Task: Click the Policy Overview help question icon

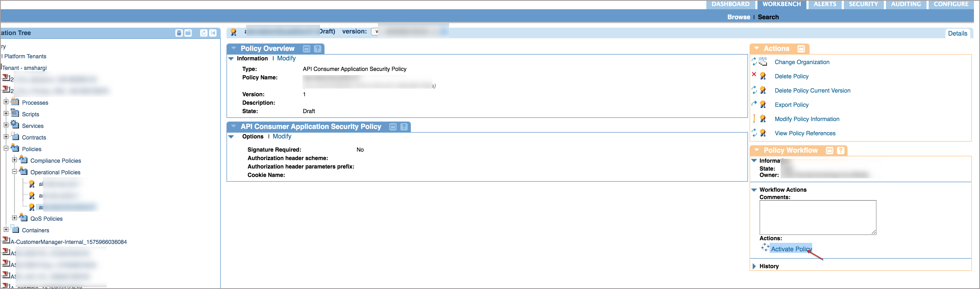Action: click(x=317, y=49)
